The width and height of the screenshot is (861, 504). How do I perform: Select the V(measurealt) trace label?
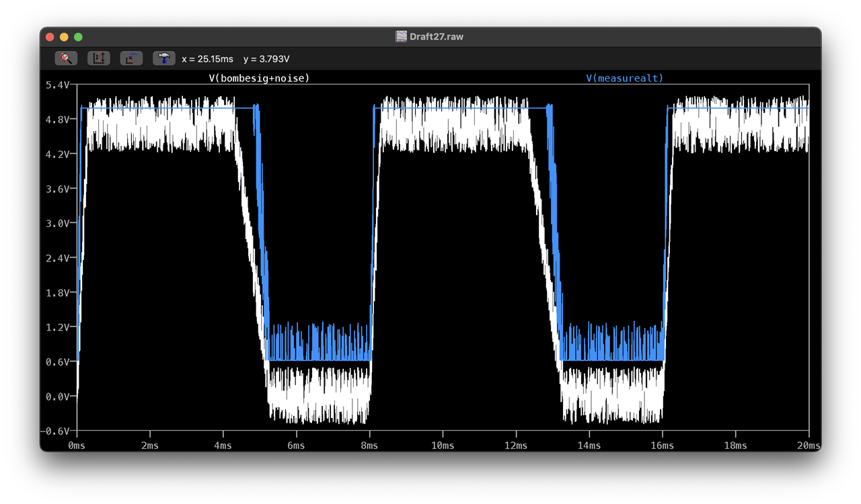625,78
